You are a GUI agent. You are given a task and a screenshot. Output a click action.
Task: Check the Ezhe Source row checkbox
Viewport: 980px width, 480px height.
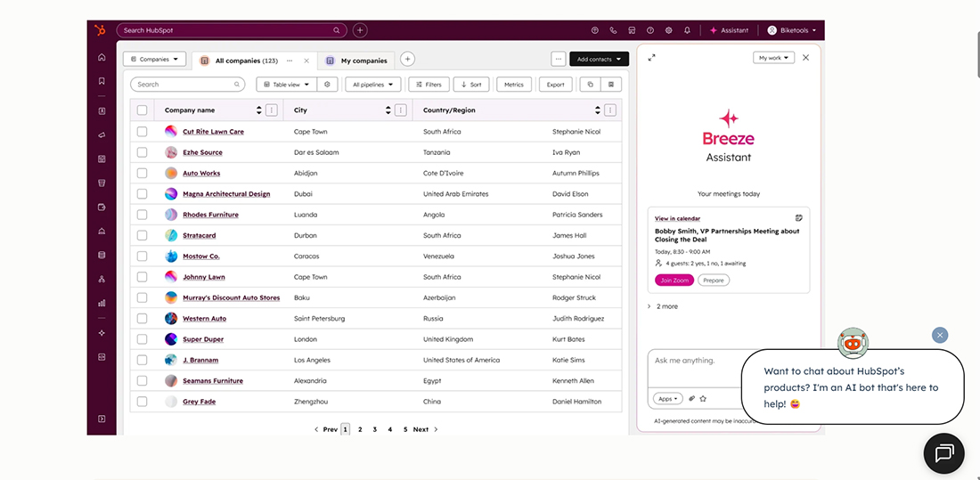click(142, 152)
